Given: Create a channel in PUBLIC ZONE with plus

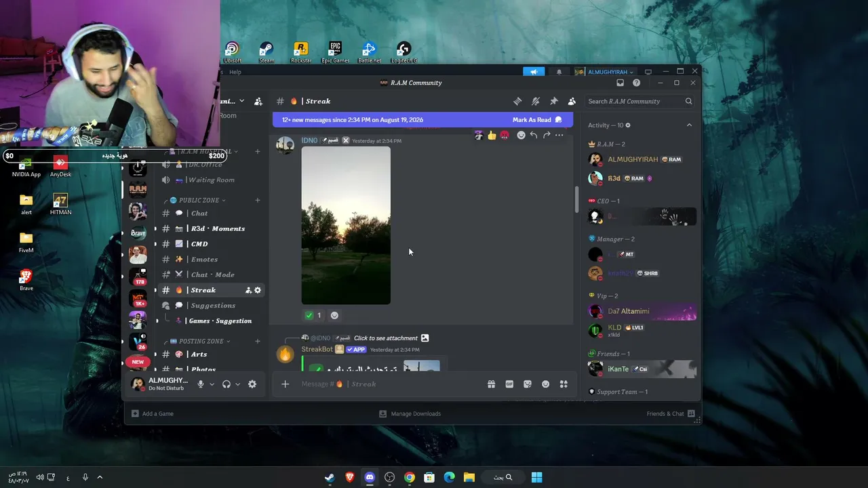Looking at the screenshot, I should click(x=258, y=201).
